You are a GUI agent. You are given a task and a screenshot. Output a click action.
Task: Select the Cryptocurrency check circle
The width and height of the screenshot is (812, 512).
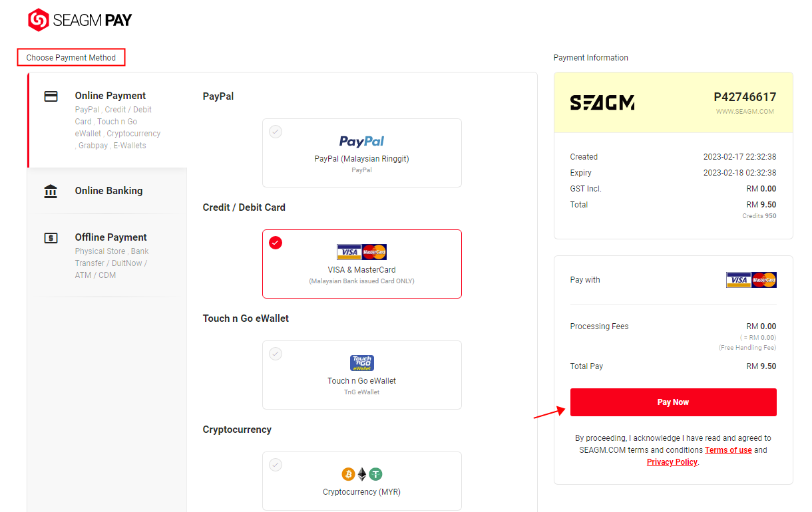pyautogui.click(x=276, y=465)
